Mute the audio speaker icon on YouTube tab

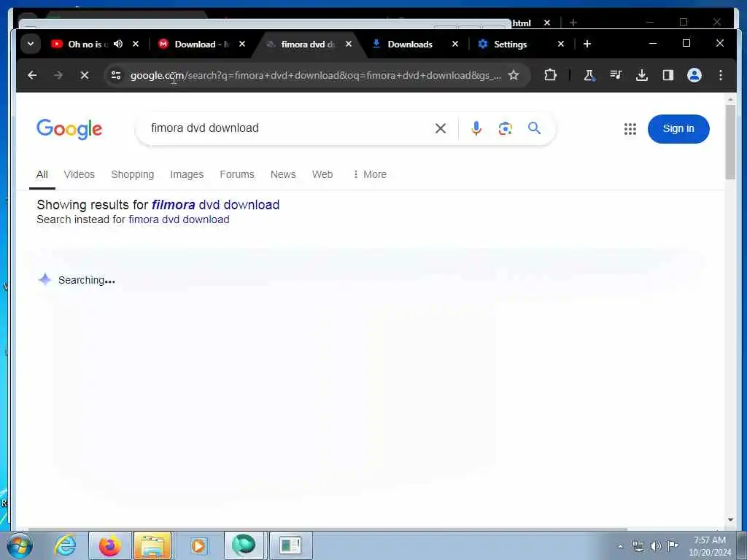point(118,44)
